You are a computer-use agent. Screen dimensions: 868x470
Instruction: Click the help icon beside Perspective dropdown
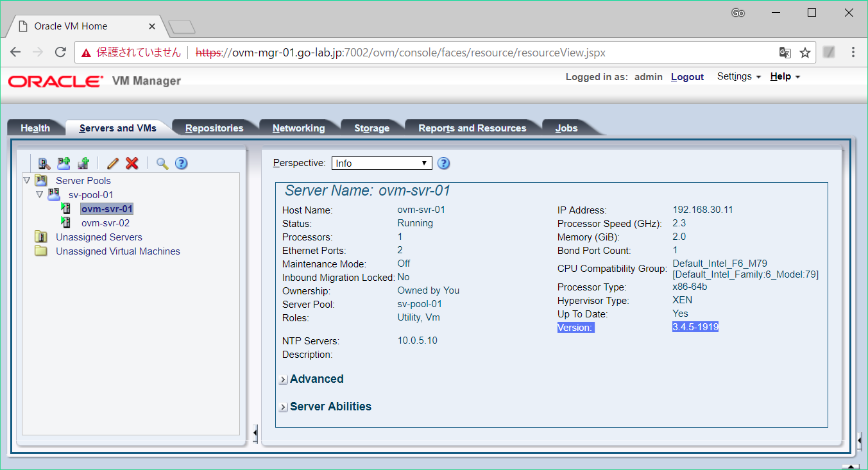point(443,164)
